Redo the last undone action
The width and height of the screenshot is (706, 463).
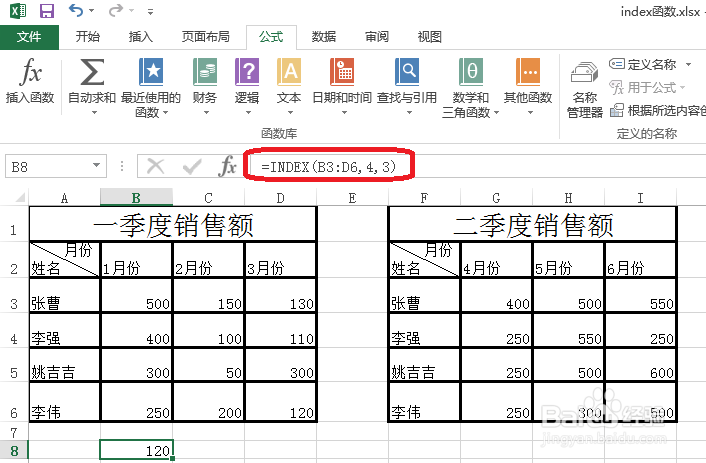coord(115,10)
